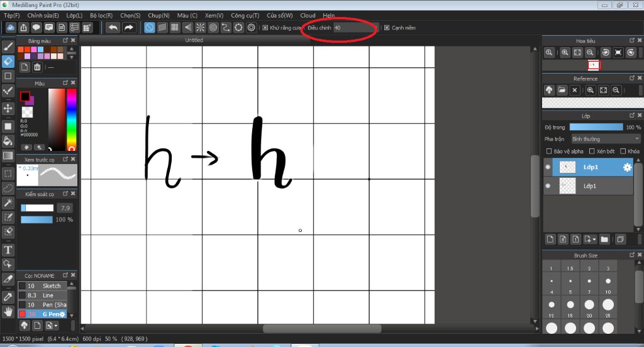Delete the palette color with the trash icon

pos(37,67)
